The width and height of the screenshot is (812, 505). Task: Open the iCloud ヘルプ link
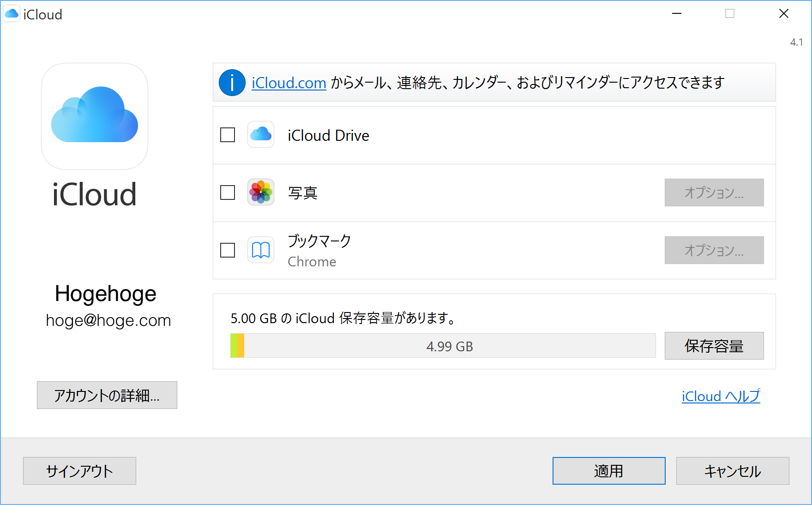[721, 396]
